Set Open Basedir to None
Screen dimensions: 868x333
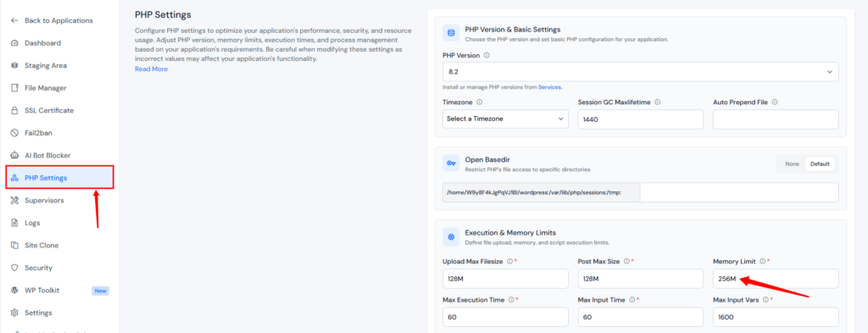coord(793,164)
